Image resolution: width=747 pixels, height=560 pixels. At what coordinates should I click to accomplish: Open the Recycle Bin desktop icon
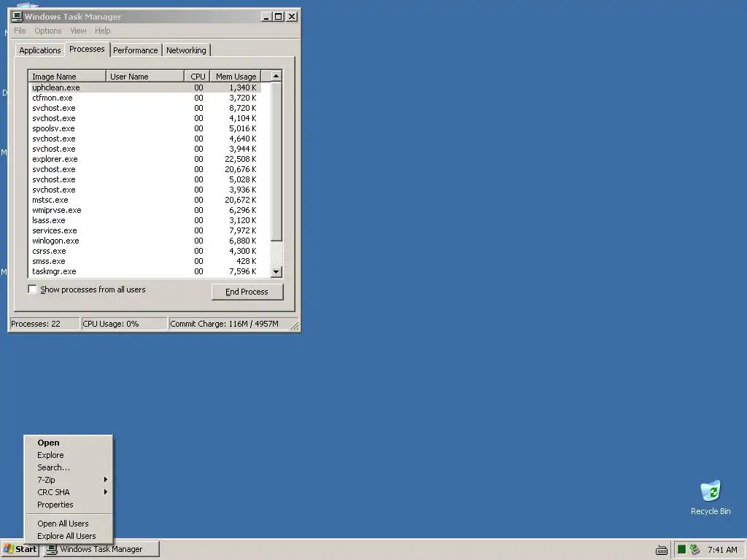coord(711,497)
